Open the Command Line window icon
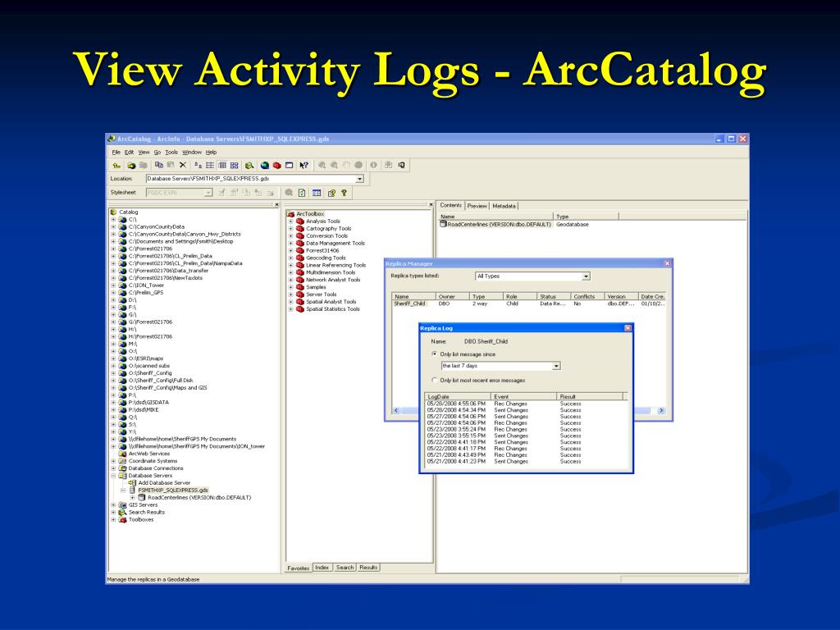Screen dimensions: 840x630 [x=290, y=166]
